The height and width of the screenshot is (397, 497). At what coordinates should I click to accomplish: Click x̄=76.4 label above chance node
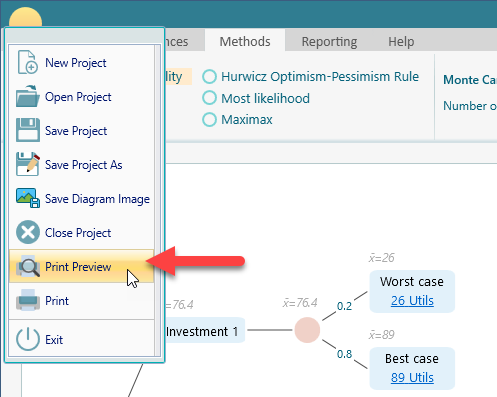(x=300, y=303)
